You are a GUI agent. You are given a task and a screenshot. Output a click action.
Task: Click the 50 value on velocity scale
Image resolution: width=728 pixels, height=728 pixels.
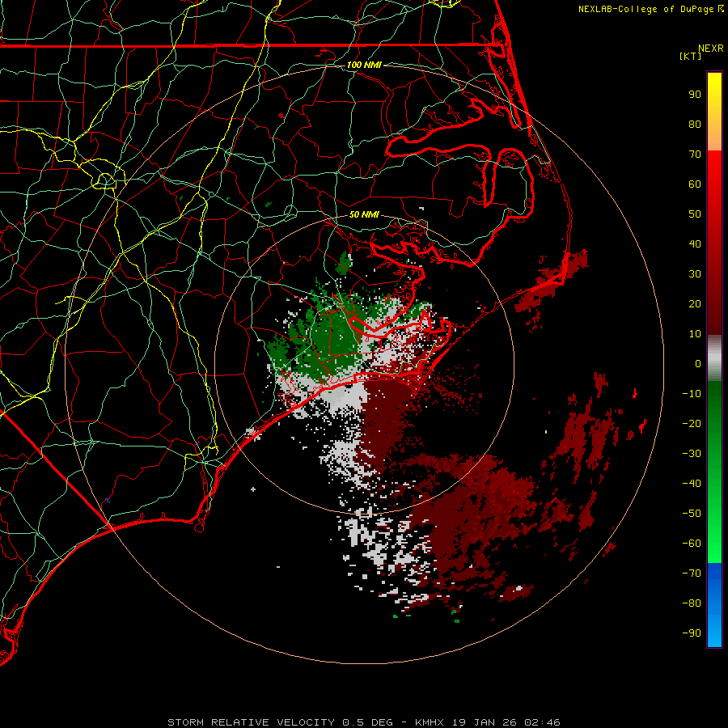[x=695, y=214]
